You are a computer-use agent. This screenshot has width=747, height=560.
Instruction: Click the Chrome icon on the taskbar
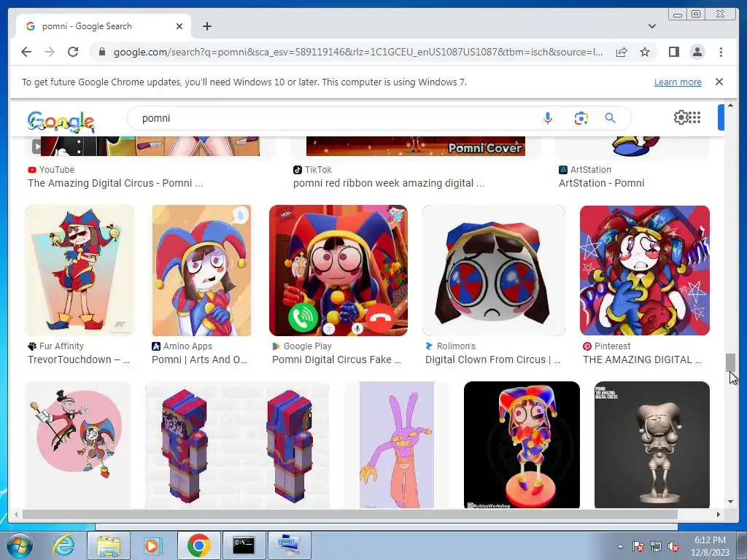199,545
